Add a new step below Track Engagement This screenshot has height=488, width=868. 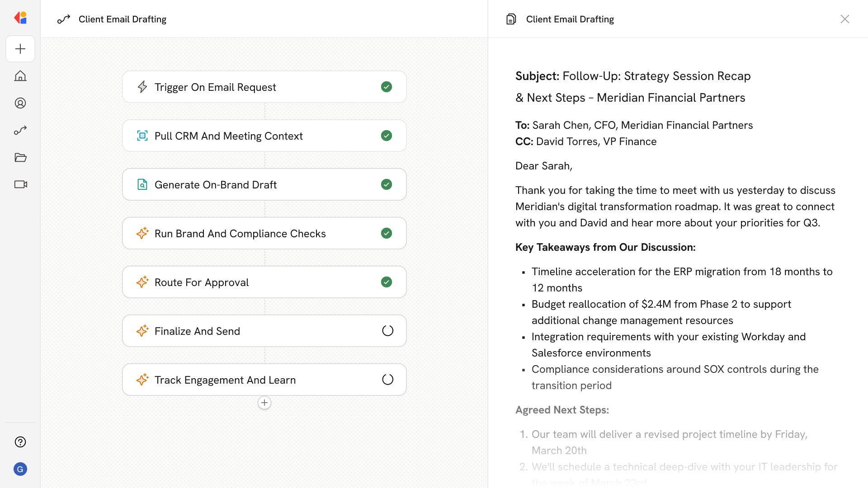pyautogui.click(x=264, y=403)
